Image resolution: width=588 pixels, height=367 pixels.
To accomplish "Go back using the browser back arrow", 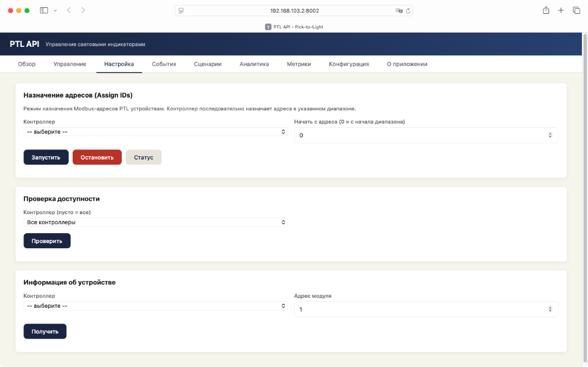I will coord(68,10).
